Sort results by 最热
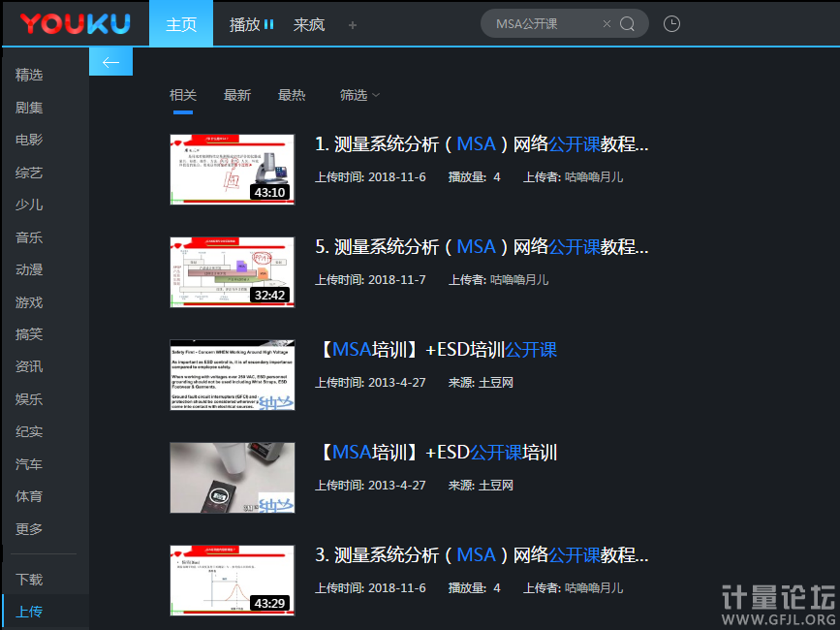The image size is (840, 630). 292,95
